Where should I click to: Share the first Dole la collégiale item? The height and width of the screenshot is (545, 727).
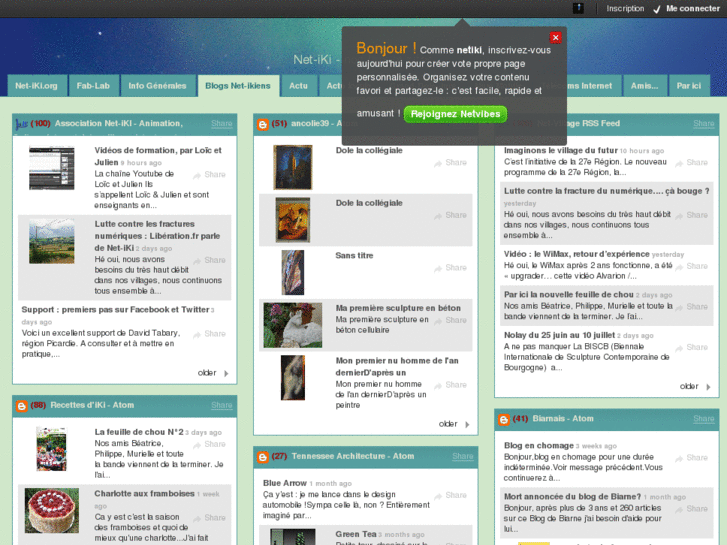coord(450,163)
